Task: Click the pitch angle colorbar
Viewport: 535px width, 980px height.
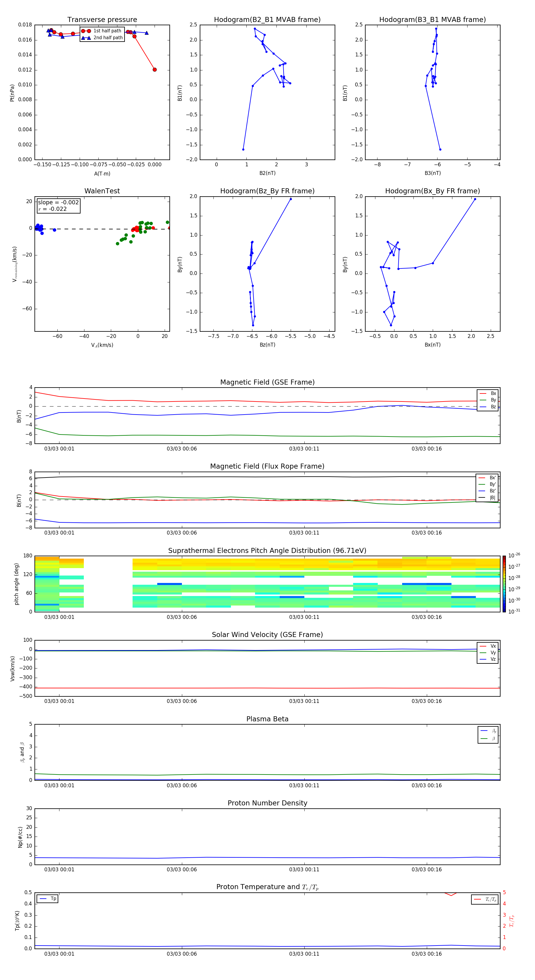Action: (504, 584)
